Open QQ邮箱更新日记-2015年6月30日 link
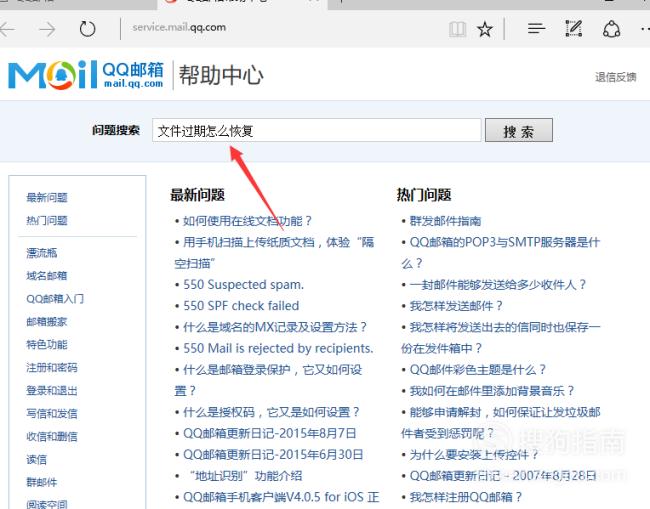Viewport: 650px width, 509px height. pyautogui.click(x=273, y=454)
